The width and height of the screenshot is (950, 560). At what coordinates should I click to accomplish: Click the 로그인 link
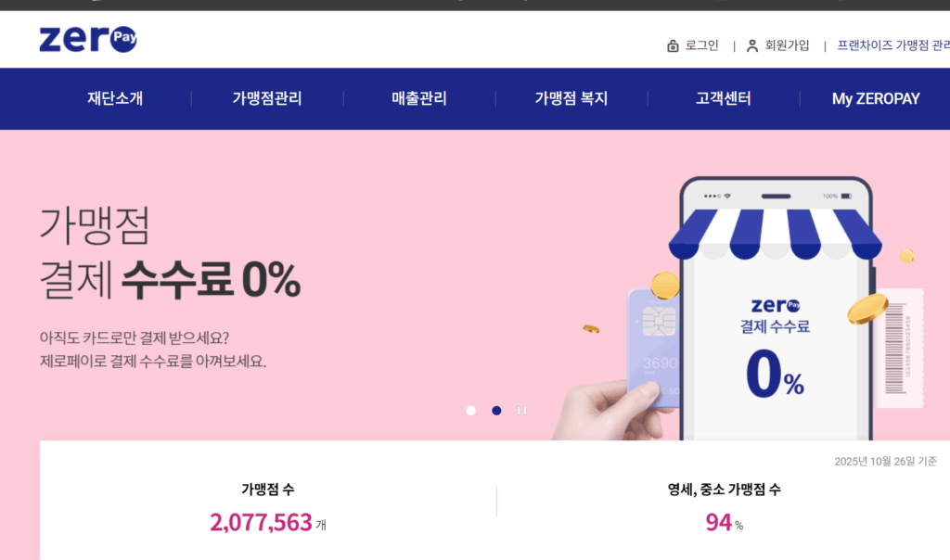(701, 45)
